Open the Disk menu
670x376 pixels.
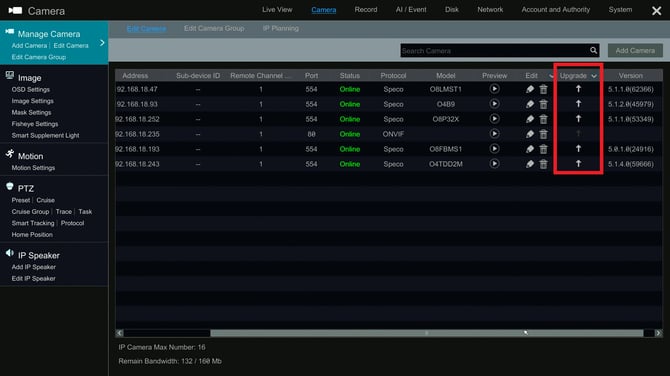point(452,9)
